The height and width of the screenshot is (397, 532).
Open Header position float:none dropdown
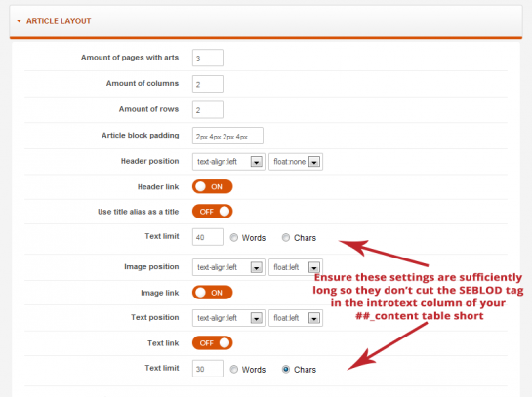pyautogui.click(x=296, y=162)
